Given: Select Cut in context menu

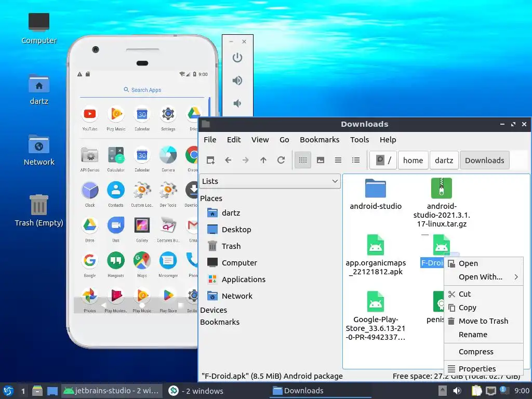Looking at the screenshot, I should click(x=484, y=294).
